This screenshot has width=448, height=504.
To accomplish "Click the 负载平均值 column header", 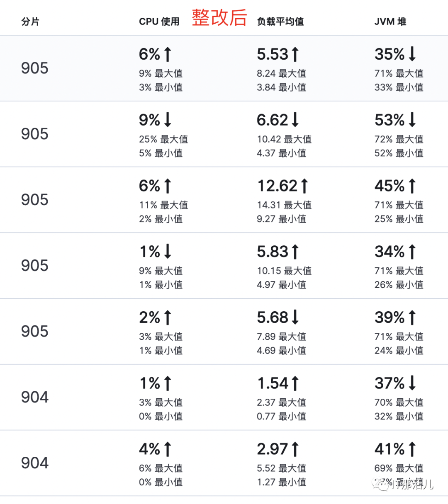I will click(x=280, y=22).
